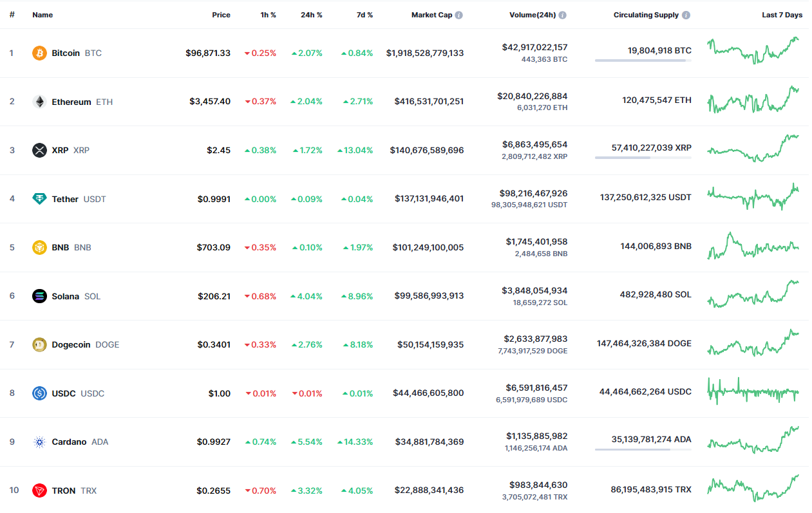Click Cardano 24h change 5.54%
812x513 pixels.
click(307, 442)
